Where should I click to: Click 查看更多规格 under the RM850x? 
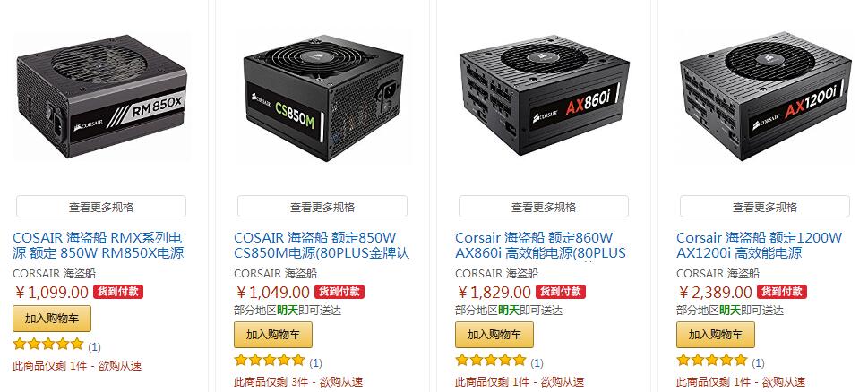pyautogui.click(x=101, y=207)
